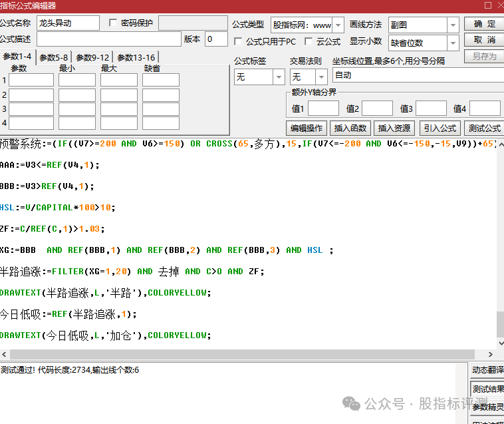Click the 引入公式 button
Viewport: 504px width, 424px height.
coord(440,128)
